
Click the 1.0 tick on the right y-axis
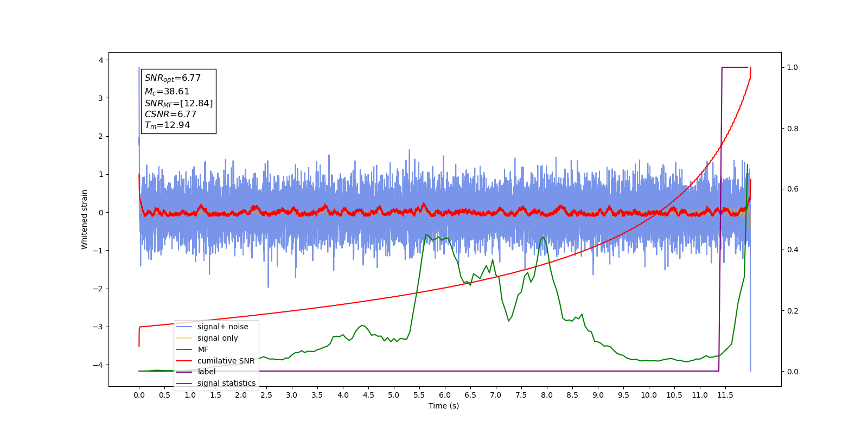(793, 68)
